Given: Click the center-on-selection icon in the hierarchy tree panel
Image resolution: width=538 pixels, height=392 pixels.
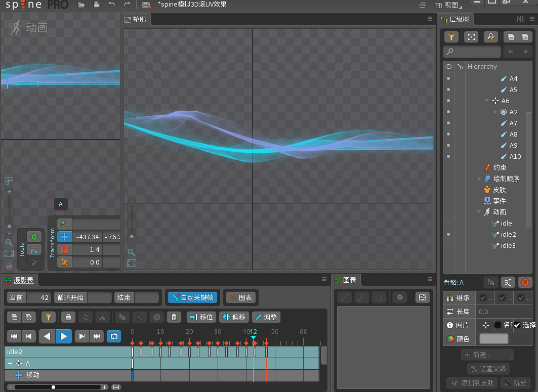Looking at the screenshot, I should [x=471, y=37].
